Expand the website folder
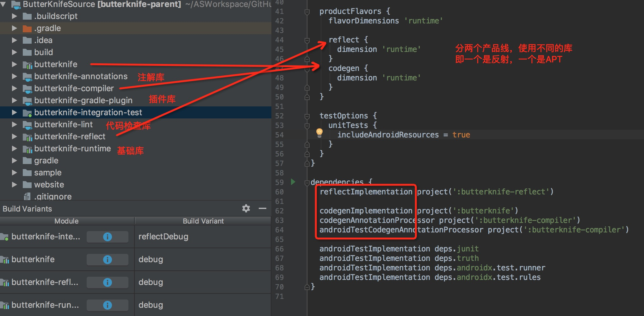The image size is (644, 316). [x=14, y=185]
